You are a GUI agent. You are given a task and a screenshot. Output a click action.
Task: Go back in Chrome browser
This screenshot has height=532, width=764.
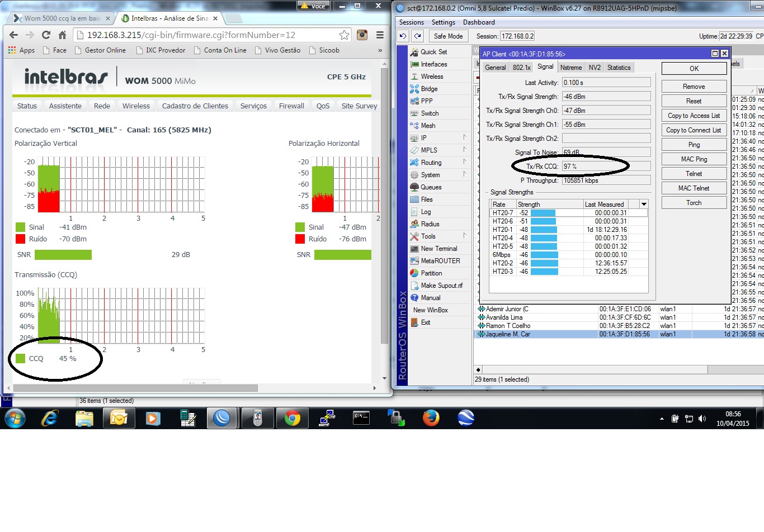tap(13, 35)
